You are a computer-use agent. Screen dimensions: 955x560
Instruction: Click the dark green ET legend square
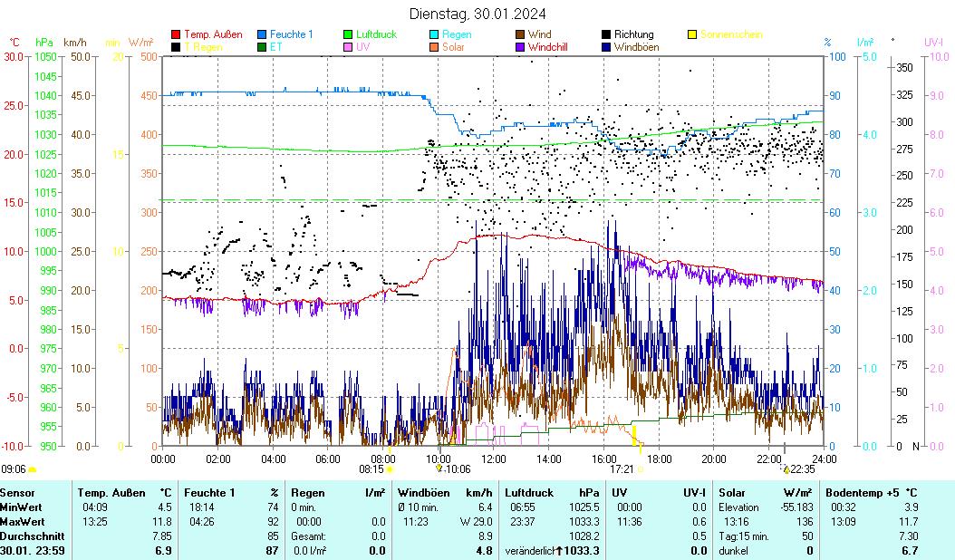point(263,47)
